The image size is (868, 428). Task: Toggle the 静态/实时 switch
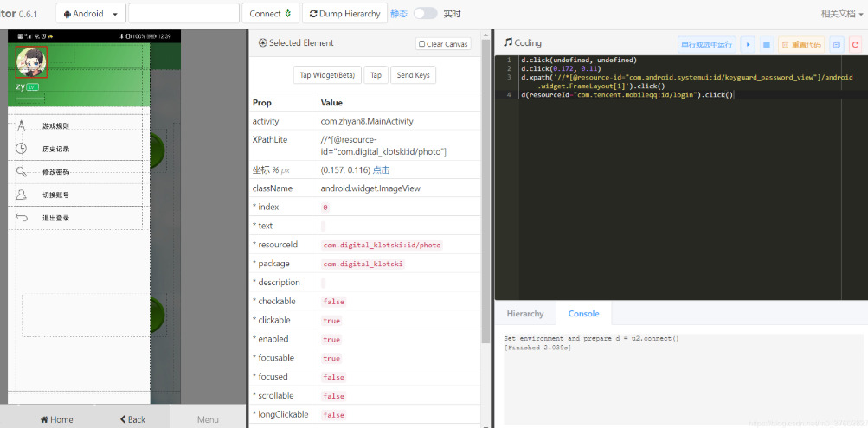(425, 14)
